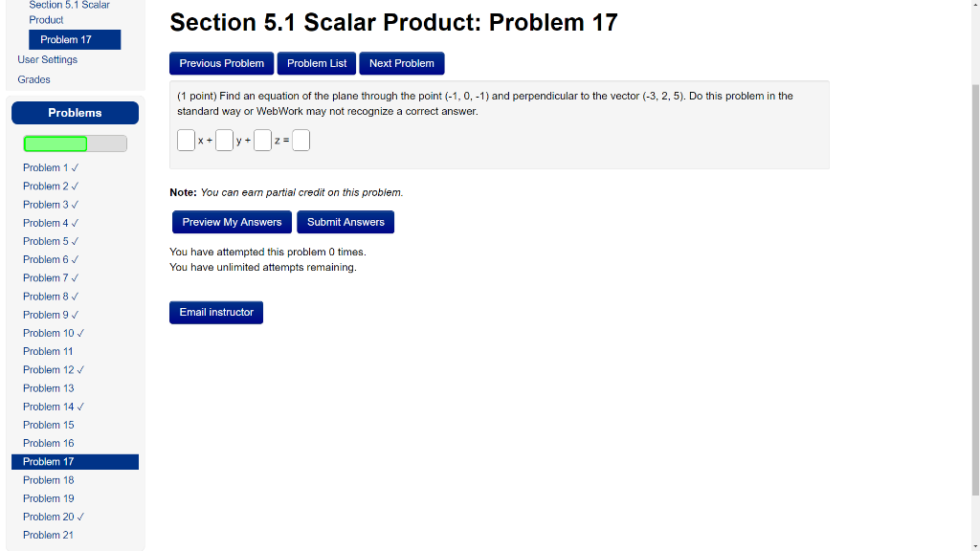Click the y coefficient answer box
The height and width of the screenshot is (551, 980).
[224, 140]
